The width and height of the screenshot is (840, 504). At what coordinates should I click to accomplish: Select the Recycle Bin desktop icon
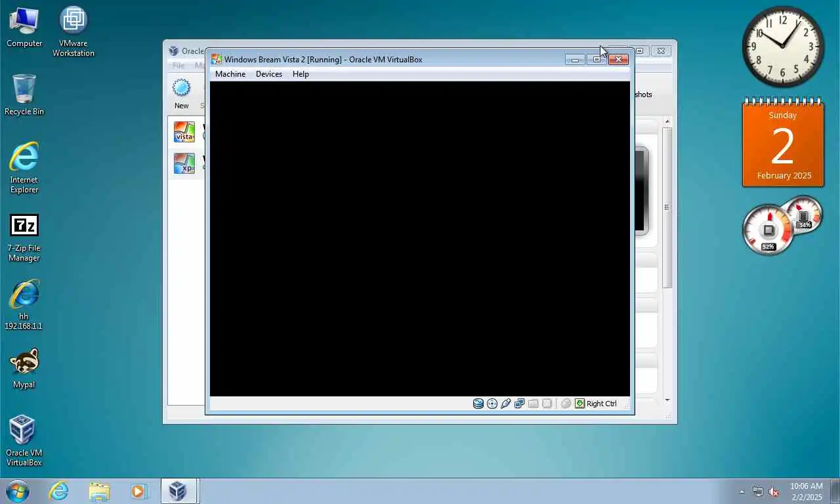tap(24, 95)
